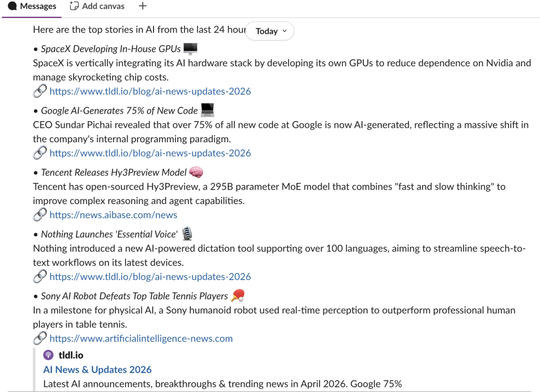Open the artificialintelligence-news.com link
The height and width of the screenshot is (392, 540).
tap(141, 339)
